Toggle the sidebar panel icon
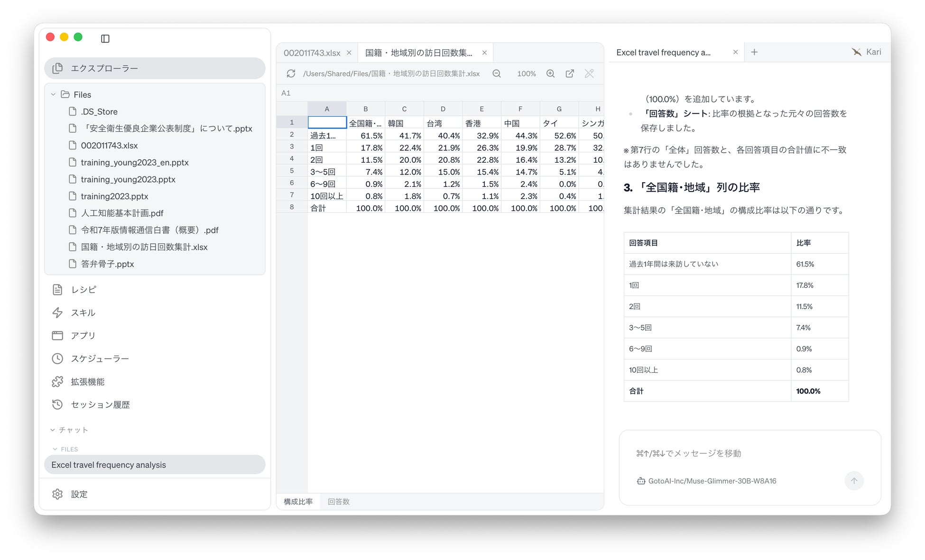Screen dimensions: 925x560 [105, 38]
